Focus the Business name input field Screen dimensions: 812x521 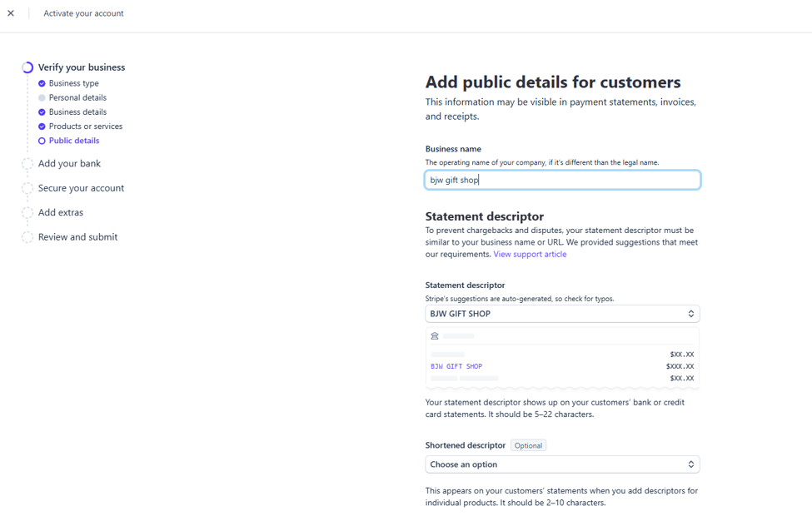click(562, 180)
